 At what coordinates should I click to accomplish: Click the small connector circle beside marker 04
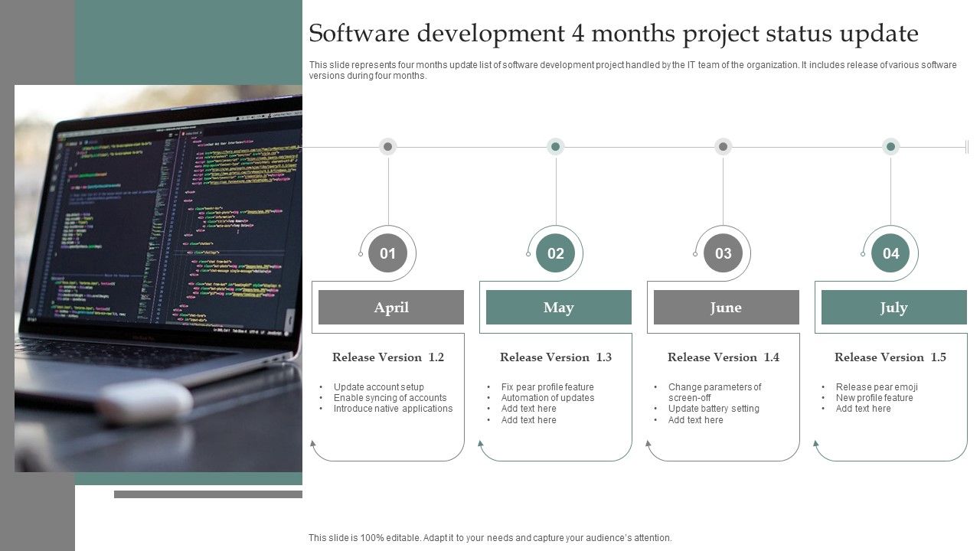click(863, 253)
